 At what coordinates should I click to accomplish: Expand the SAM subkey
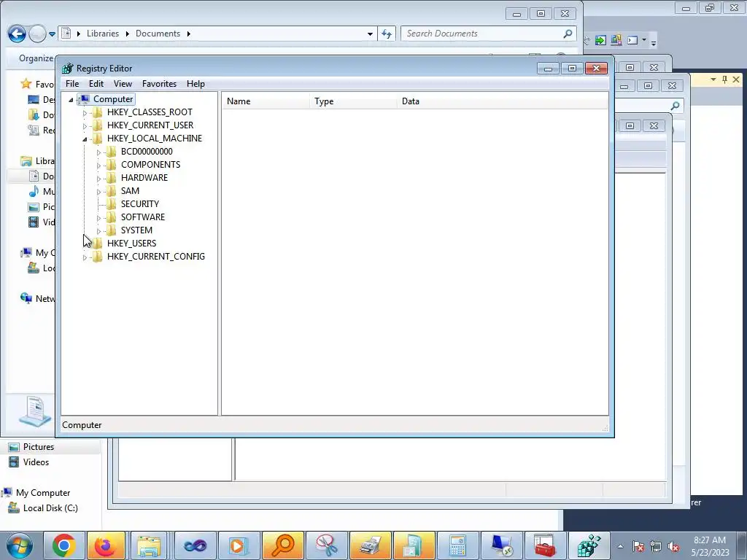coord(98,192)
